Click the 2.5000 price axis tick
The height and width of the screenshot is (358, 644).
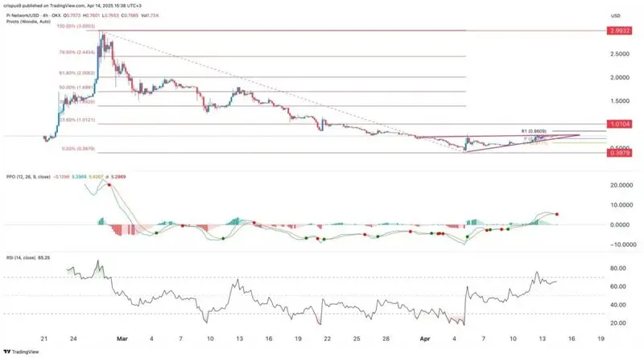click(x=619, y=54)
